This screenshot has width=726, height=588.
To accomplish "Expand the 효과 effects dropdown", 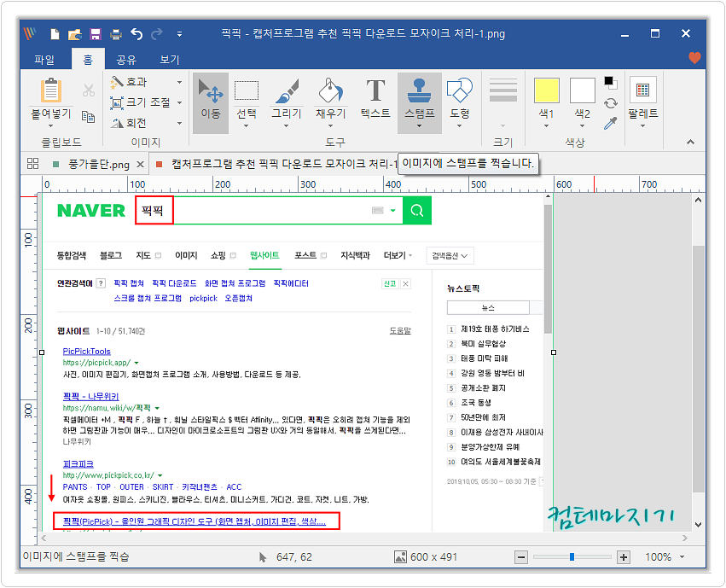I will tap(180, 83).
